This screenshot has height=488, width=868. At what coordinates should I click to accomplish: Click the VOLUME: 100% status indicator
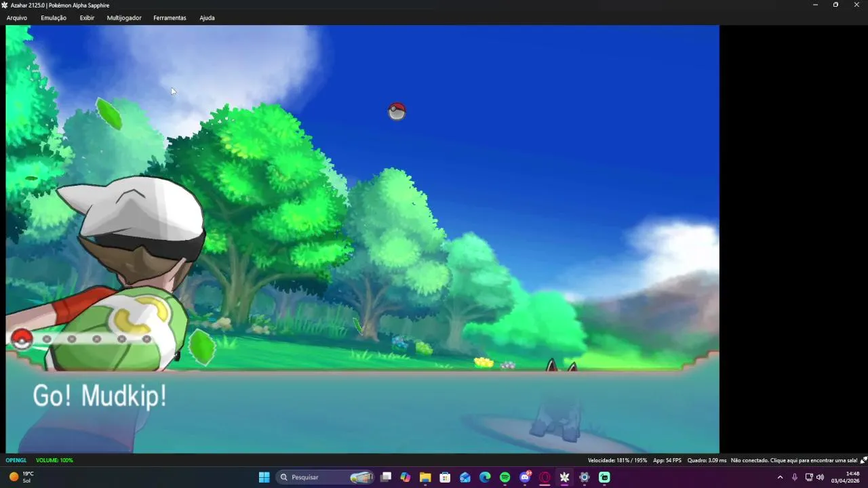(x=54, y=460)
